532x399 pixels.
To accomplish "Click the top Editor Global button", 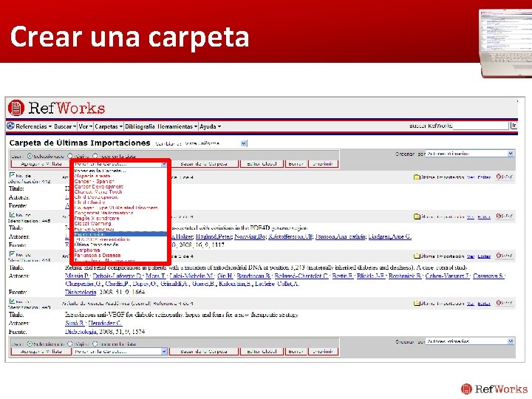I will click(262, 164).
